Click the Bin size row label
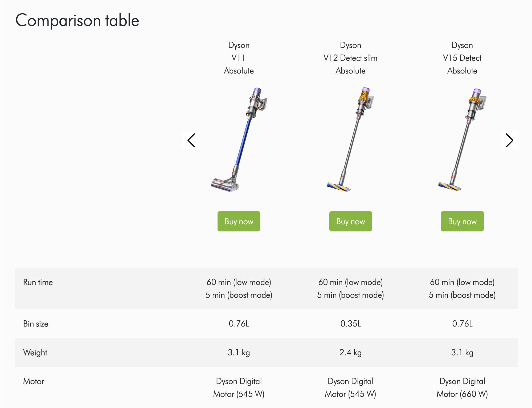Screen dimensions: 532x408 (x=36, y=324)
